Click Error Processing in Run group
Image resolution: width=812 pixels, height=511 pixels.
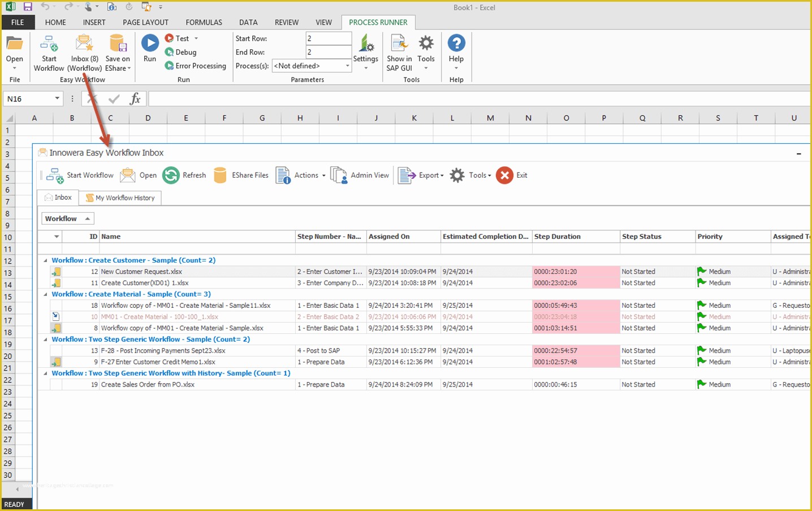click(x=196, y=66)
